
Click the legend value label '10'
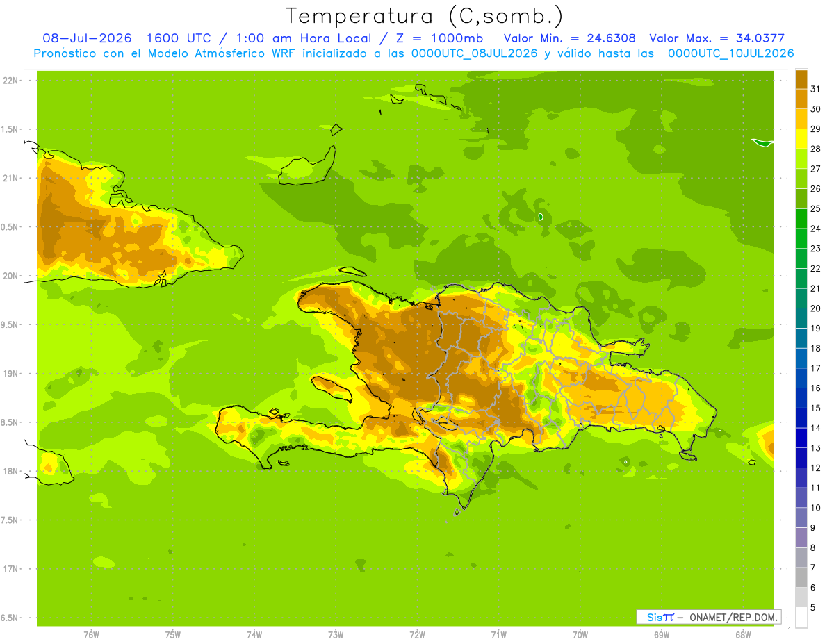[815, 508]
